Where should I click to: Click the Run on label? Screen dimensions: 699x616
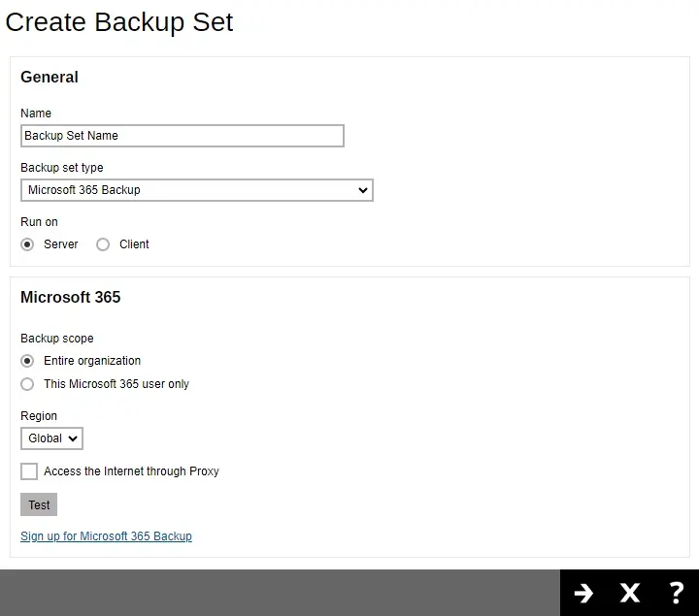pyautogui.click(x=39, y=222)
